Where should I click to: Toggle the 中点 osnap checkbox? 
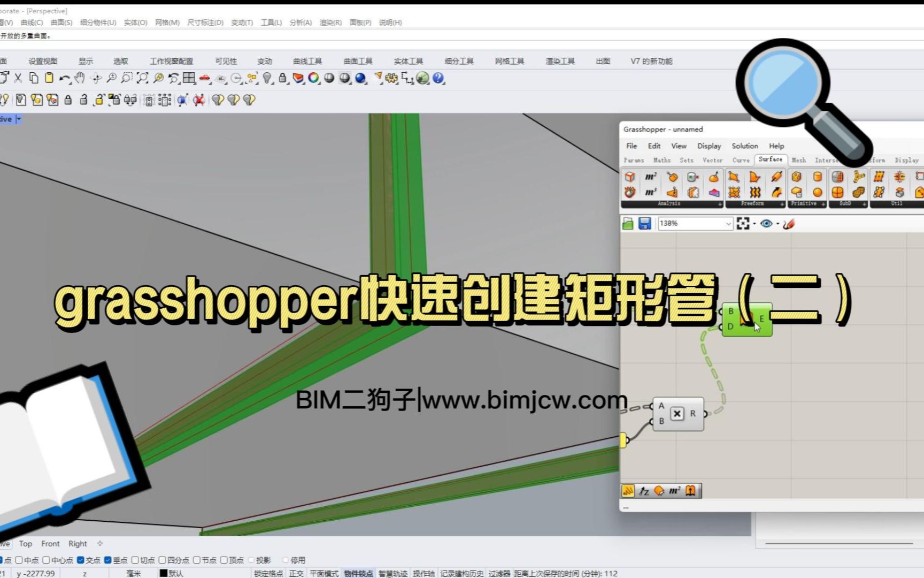pyautogui.click(x=19, y=560)
